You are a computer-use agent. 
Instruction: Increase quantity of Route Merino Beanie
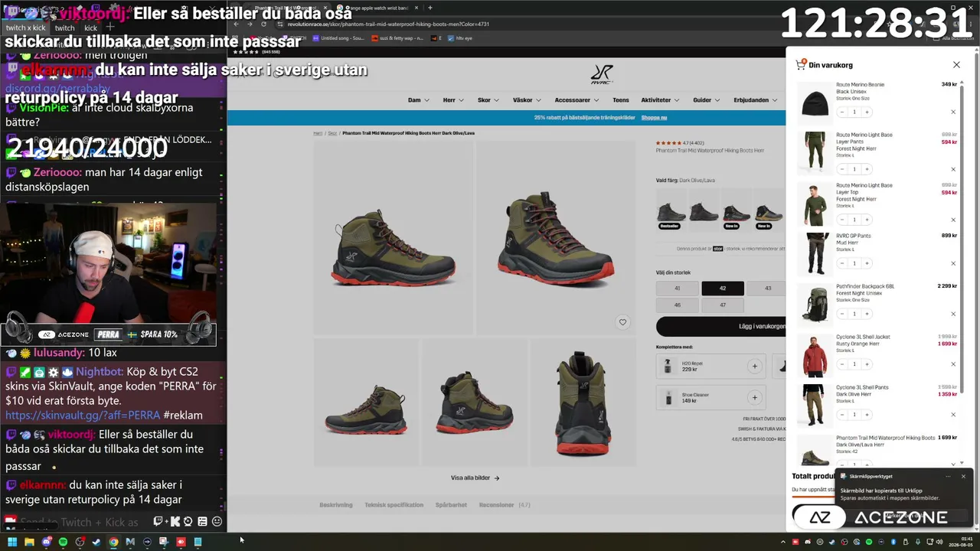(x=867, y=112)
